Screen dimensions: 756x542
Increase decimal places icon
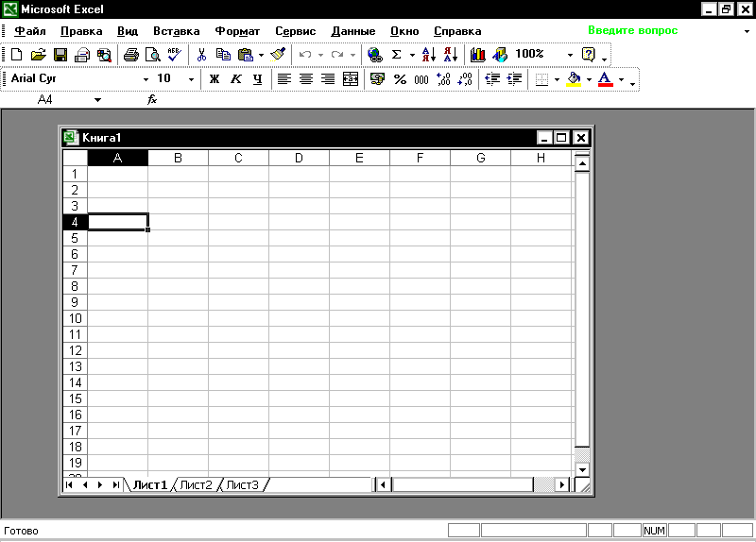coord(443,79)
